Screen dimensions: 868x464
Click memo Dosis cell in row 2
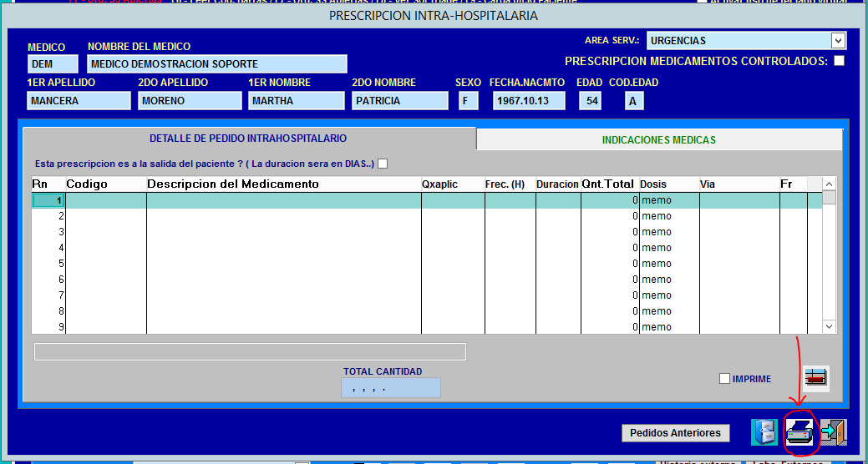click(669, 216)
